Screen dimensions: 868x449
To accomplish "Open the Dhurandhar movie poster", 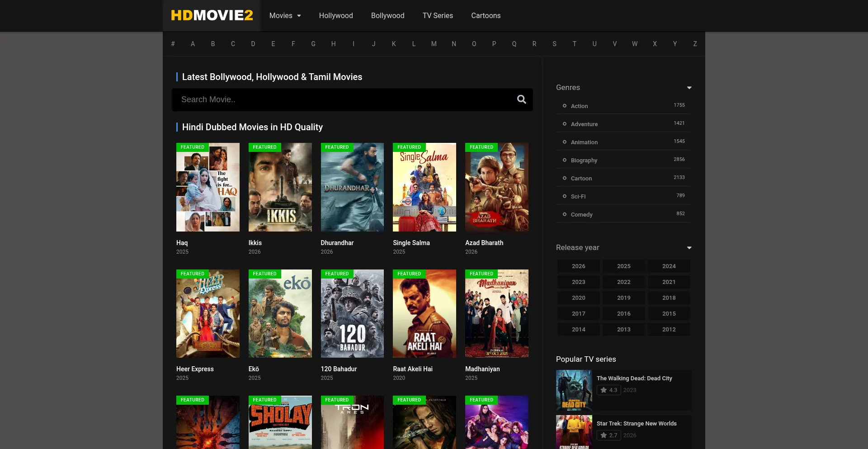I will click(x=352, y=187).
